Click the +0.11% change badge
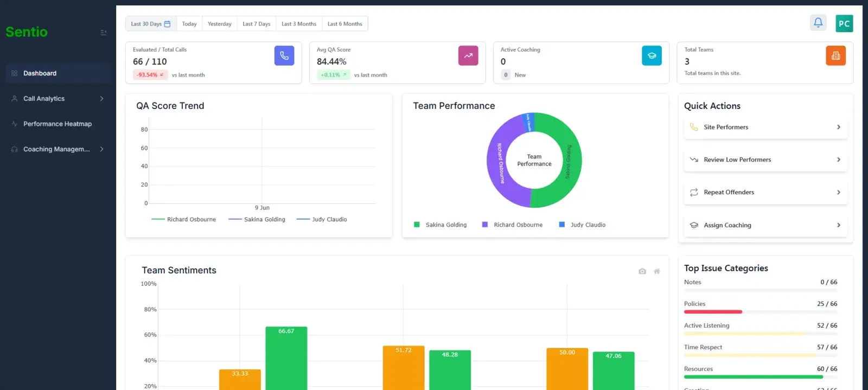 pos(334,75)
